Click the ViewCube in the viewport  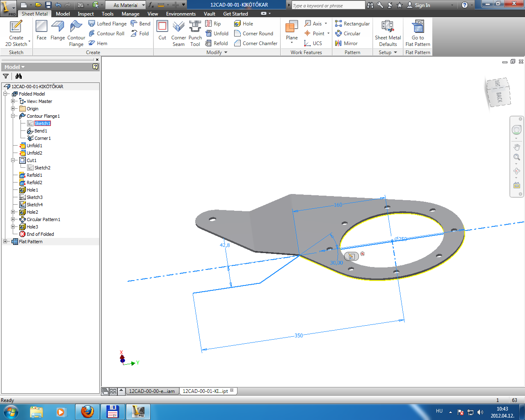(x=498, y=93)
